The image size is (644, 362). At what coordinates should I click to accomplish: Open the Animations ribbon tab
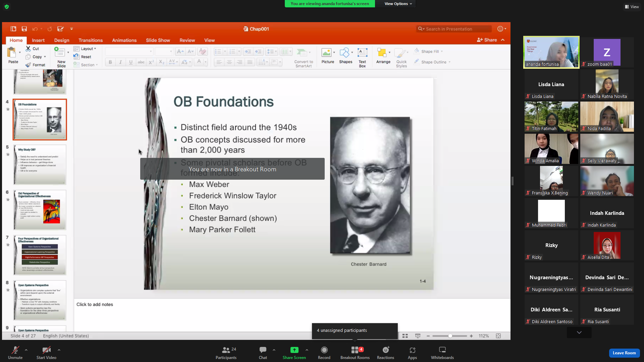tap(124, 40)
